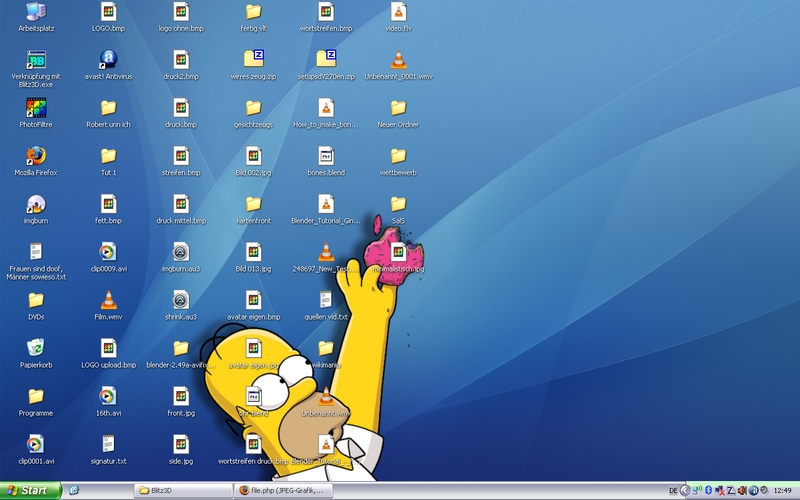Image resolution: width=800 pixels, height=500 pixels.
Task: Select the bones.blend file icon
Action: tap(325, 156)
